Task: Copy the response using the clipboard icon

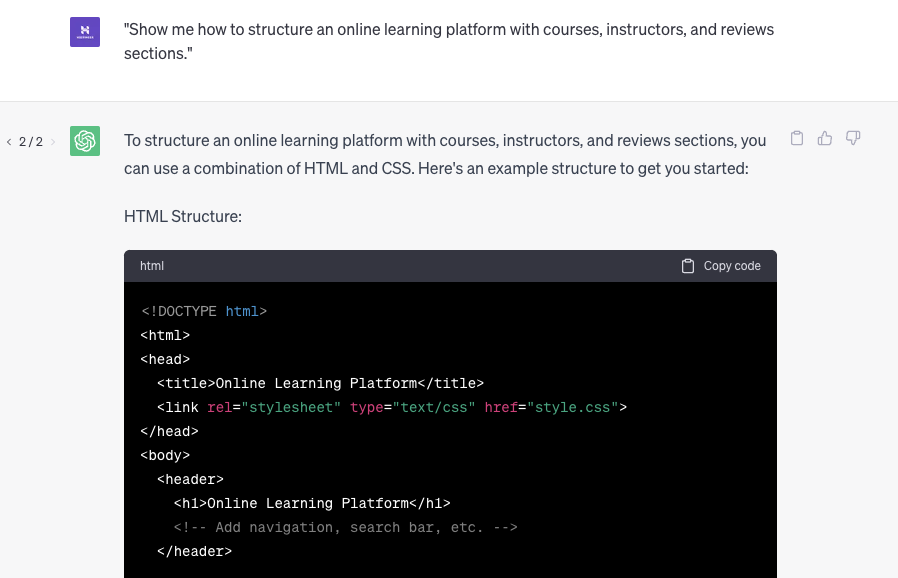Action: (797, 138)
